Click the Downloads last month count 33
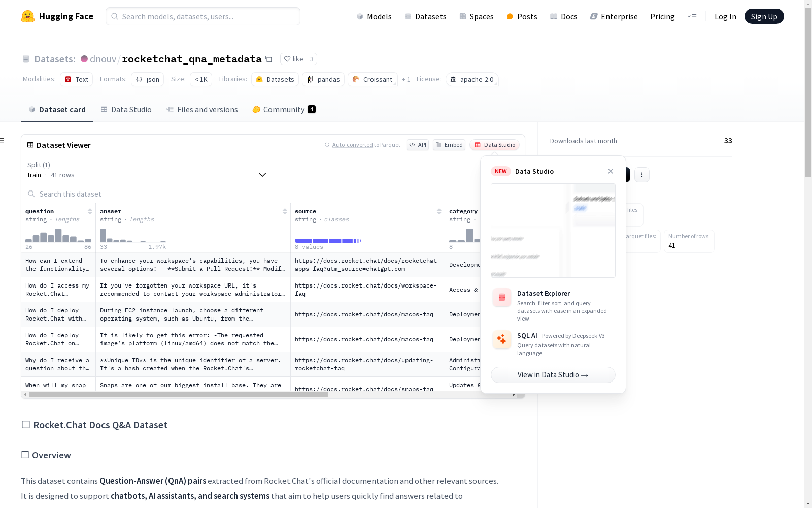Viewport: 812px width, 508px height. coord(728,141)
